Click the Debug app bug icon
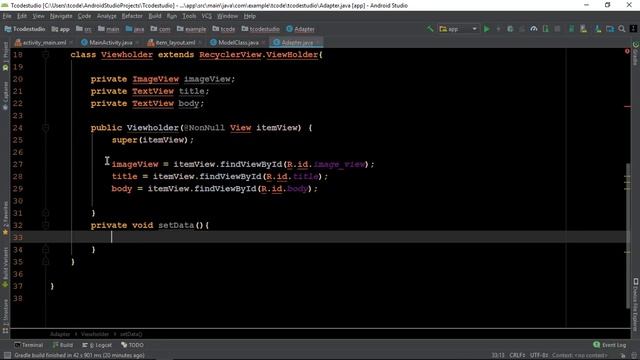Screen dimensions: 640x360 click(x=510, y=29)
